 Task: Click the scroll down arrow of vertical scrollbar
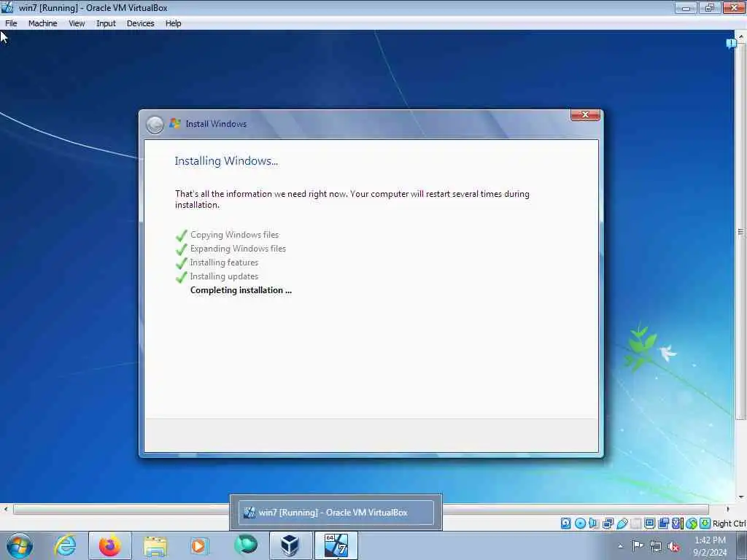click(741, 497)
